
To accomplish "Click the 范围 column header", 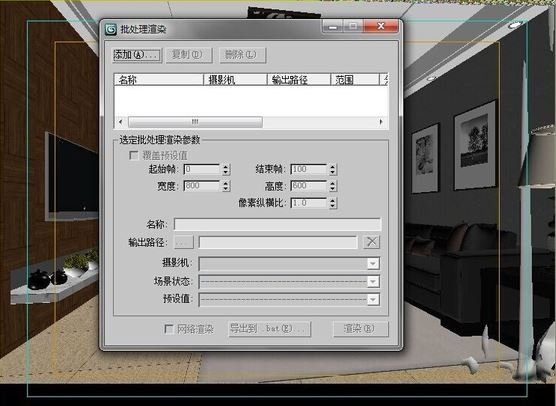I will click(355, 80).
